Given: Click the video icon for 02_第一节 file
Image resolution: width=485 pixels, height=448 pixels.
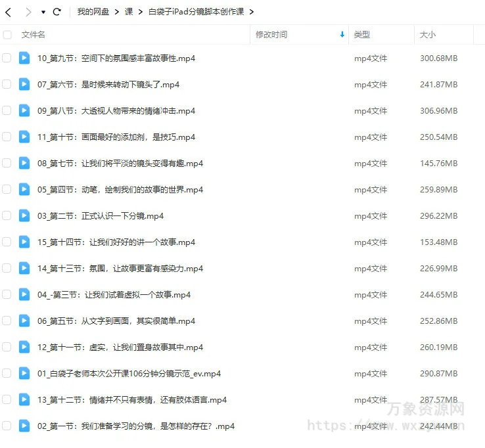Looking at the screenshot, I should pyautogui.click(x=24, y=426).
